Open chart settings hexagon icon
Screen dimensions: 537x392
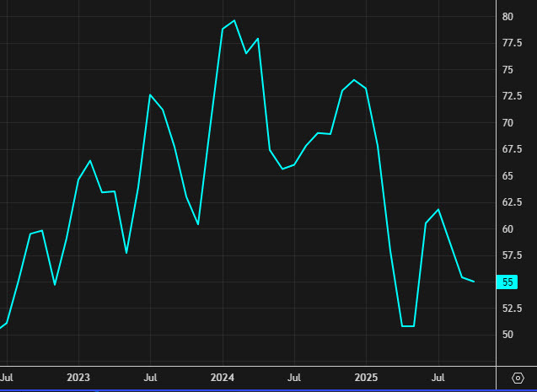click(518, 377)
